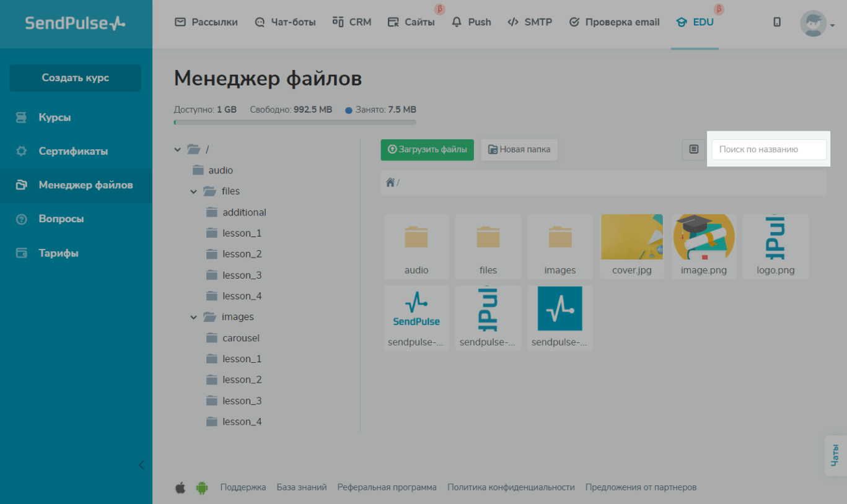Open the Рассылки menu item

pos(206,22)
